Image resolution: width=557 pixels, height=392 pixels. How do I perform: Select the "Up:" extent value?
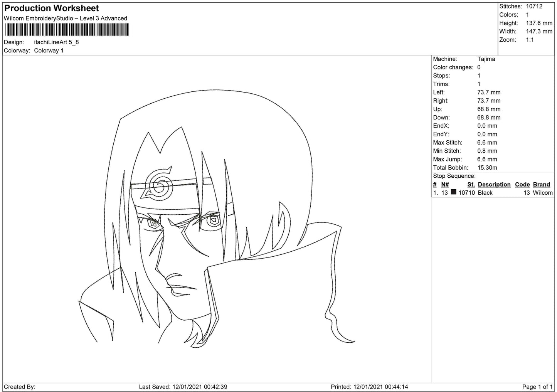pyautogui.click(x=489, y=109)
